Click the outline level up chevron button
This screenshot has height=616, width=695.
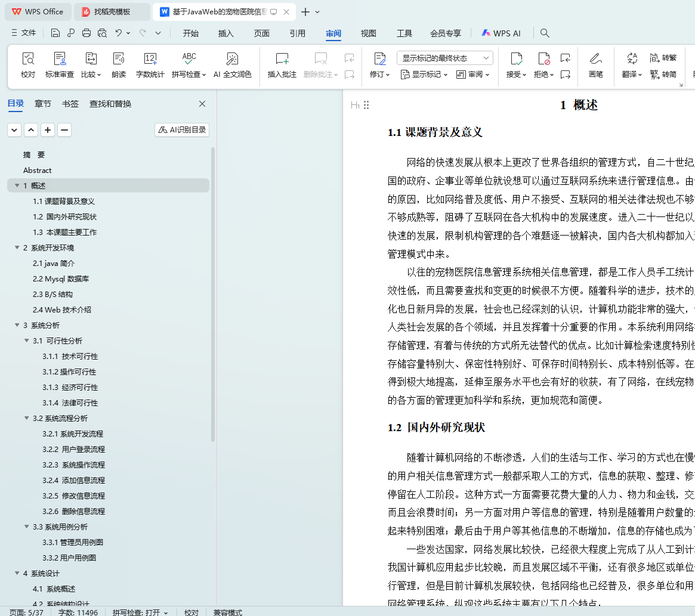pos(31,130)
